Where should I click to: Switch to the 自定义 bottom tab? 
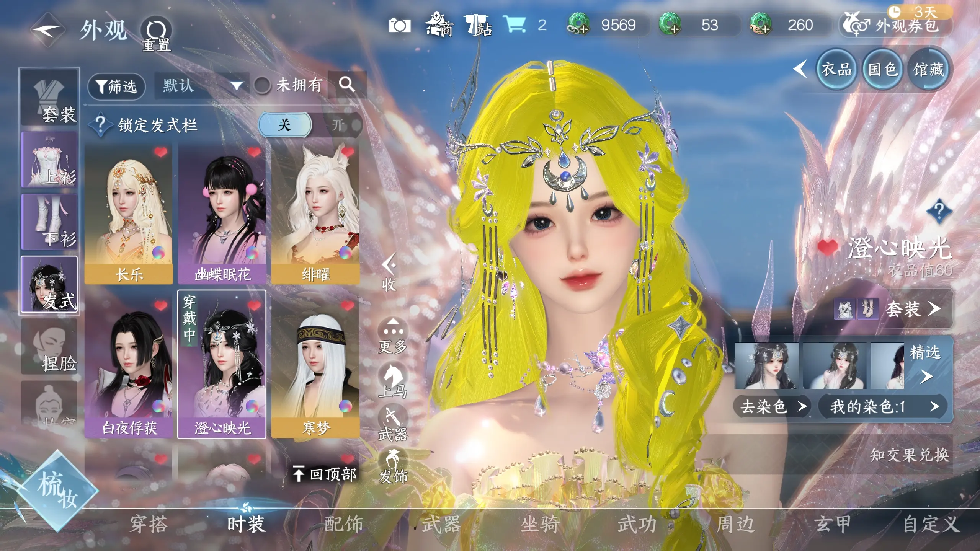point(931,524)
